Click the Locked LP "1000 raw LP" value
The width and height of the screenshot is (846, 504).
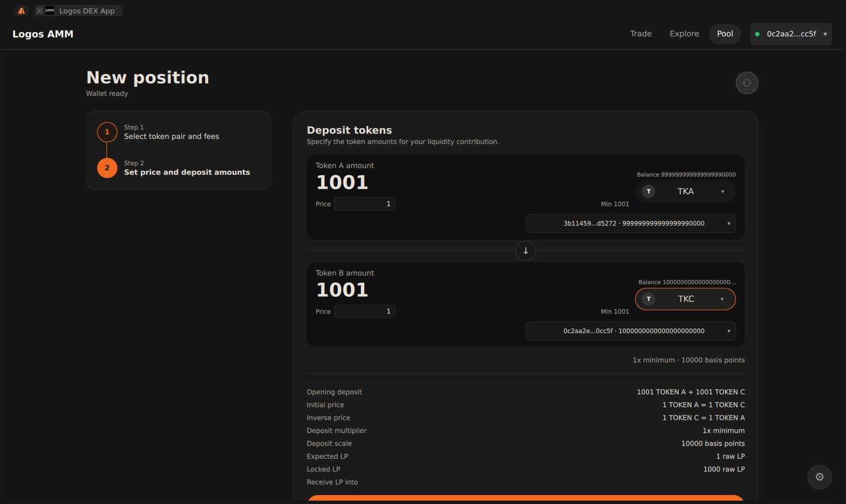click(724, 469)
